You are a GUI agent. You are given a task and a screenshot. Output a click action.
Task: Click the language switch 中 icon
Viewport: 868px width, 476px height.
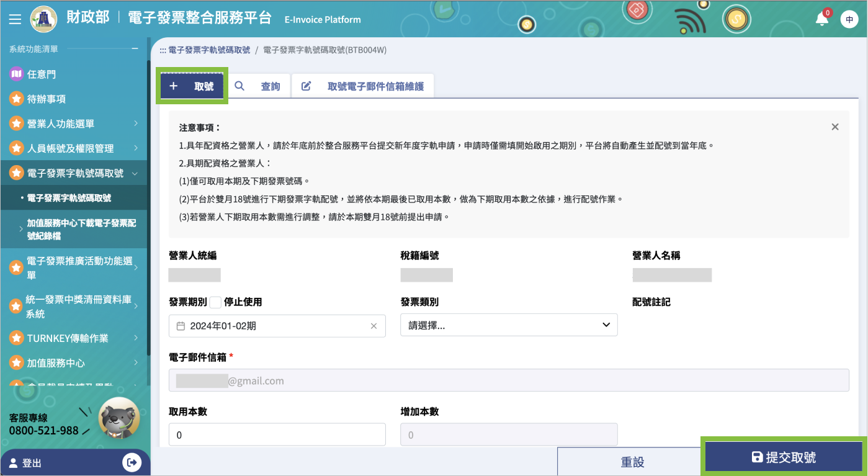(849, 20)
